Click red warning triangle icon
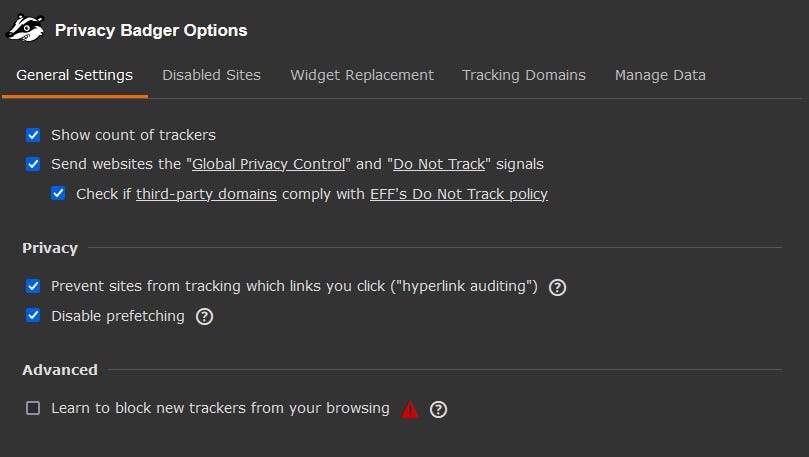The width and height of the screenshot is (809, 457). coord(410,410)
